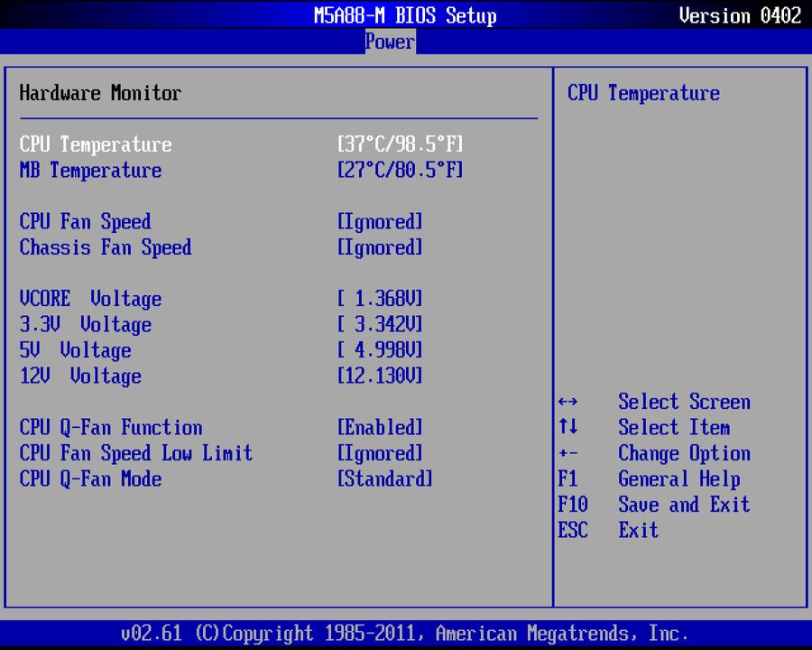Click the plus-minus Change Option icon
Image resolution: width=812 pixels, height=650 pixels.
coord(567,453)
